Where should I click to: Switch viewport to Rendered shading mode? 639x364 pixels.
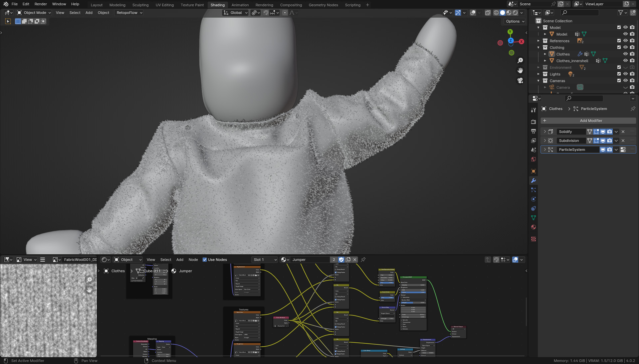click(515, 13)
